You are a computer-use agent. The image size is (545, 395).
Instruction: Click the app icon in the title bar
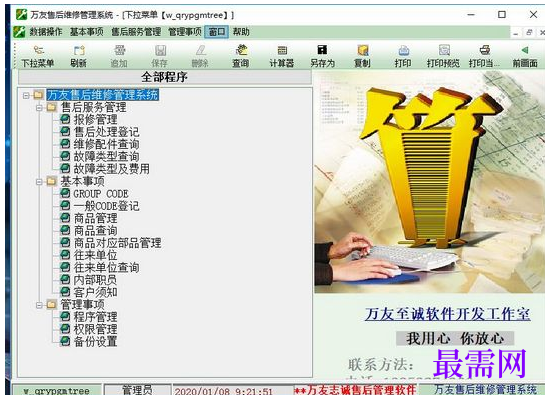[x=21, y=15]
